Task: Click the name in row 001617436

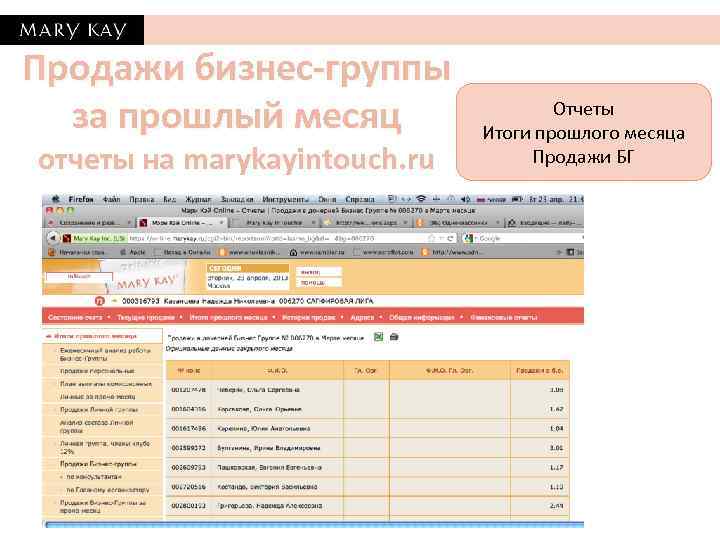Action: pyautogui.click(x=264, y=428)
